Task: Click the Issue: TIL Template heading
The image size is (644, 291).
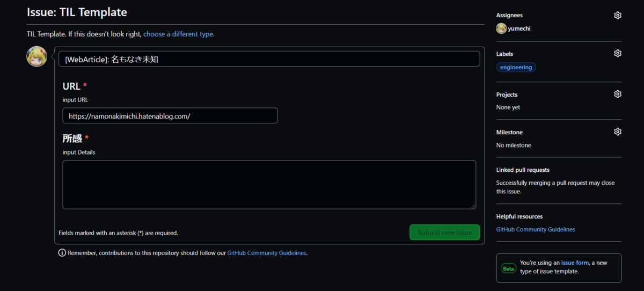Action: tap(77, 12)
